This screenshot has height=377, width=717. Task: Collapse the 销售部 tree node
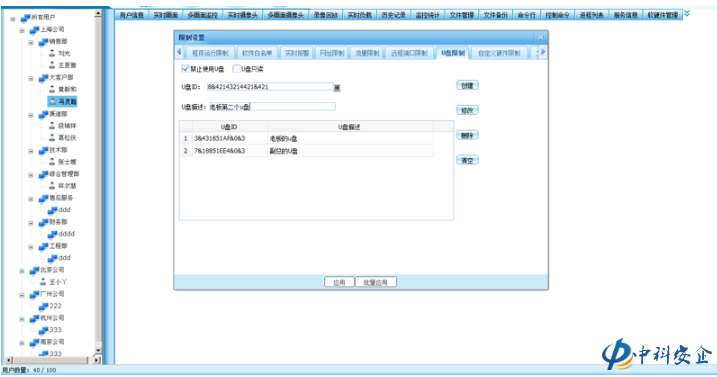pos(31,43)
